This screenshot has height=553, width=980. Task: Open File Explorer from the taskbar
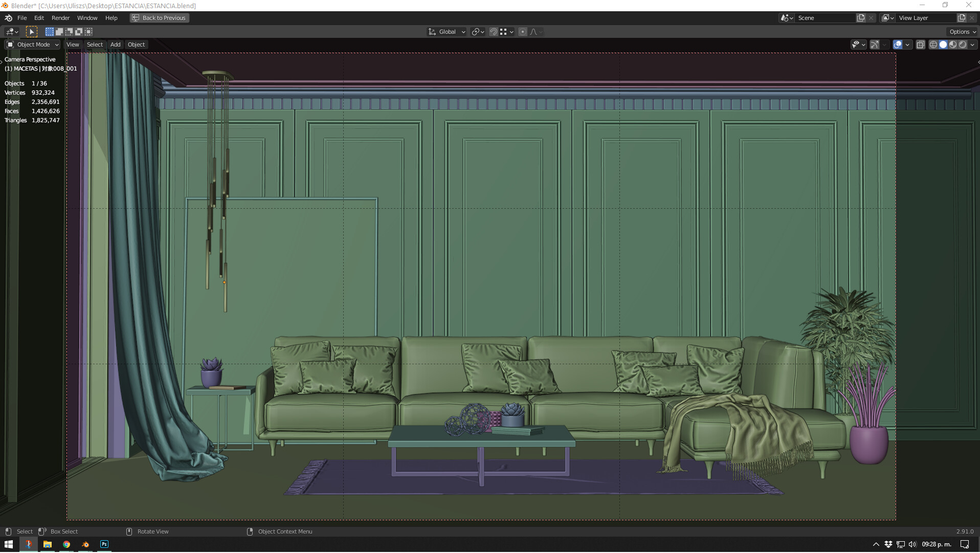tap(47, 544)
